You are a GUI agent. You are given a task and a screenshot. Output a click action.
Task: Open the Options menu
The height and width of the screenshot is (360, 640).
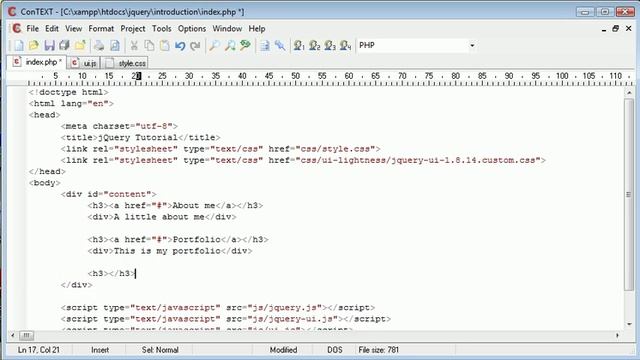click(x=192, y=29)
